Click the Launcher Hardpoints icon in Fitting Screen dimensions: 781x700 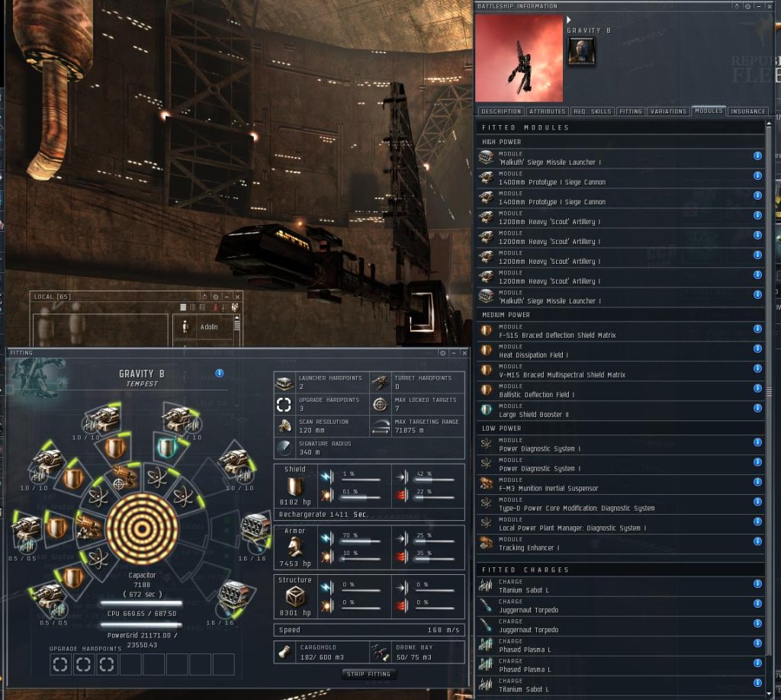[284, 382]
